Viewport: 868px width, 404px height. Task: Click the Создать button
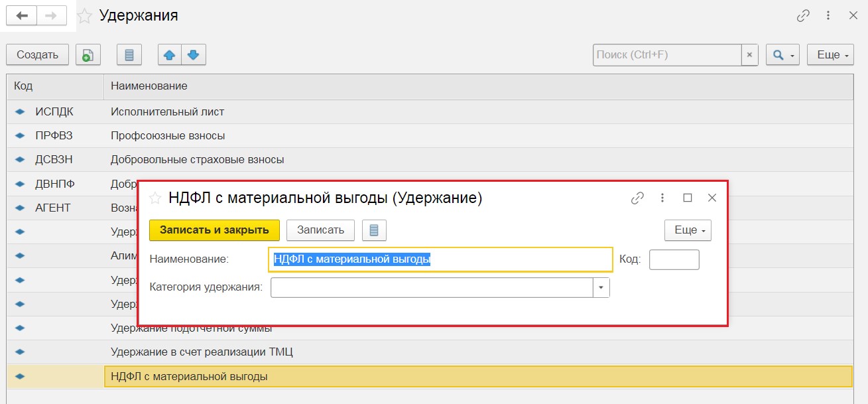(x=38, y=55)
